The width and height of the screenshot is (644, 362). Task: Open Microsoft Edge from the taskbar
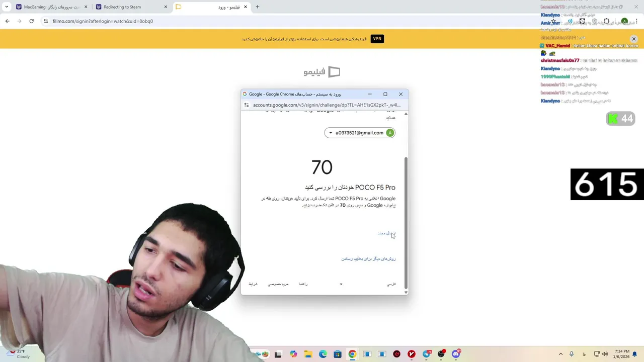(323, 354)
